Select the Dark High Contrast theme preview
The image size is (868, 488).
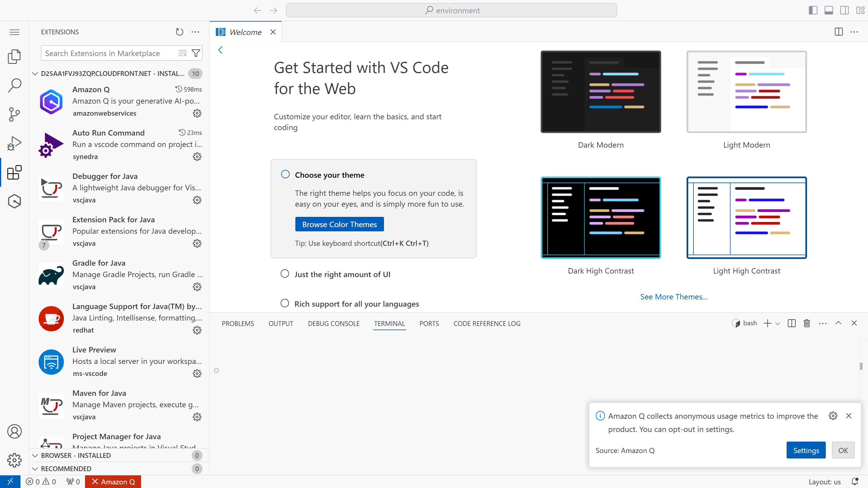coord(600,218)
